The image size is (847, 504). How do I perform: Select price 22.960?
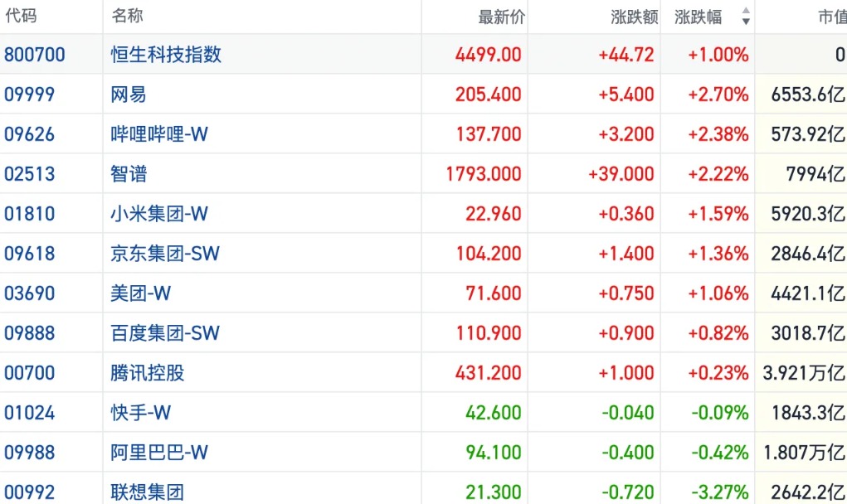click(493, 214)
